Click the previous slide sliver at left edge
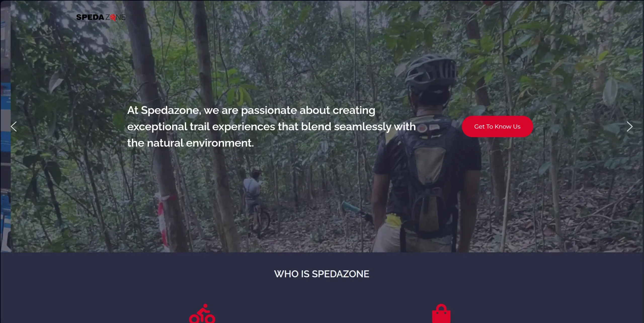 pyautogui.click(x=5, y=126)
